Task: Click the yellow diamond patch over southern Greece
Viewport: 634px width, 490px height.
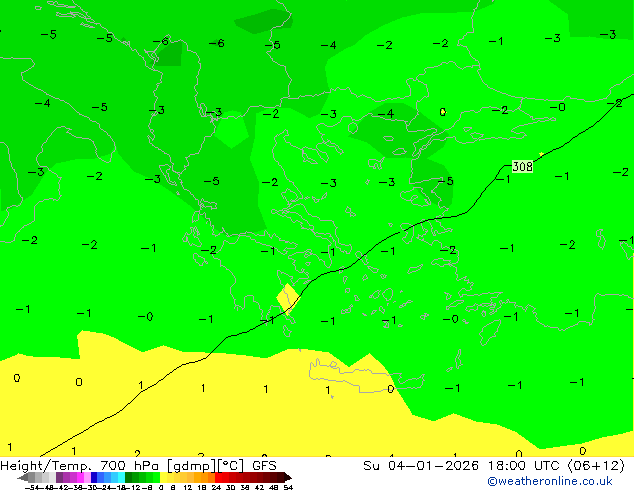Action: 288,299
